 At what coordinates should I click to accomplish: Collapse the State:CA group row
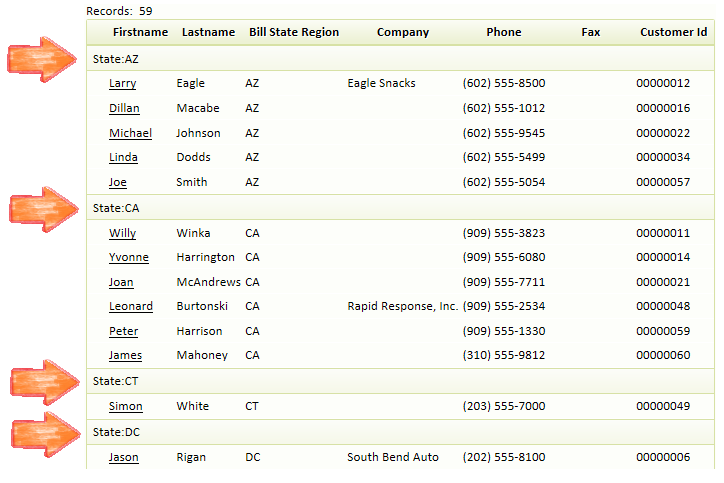pyautogui.click(x=400, y=208)
